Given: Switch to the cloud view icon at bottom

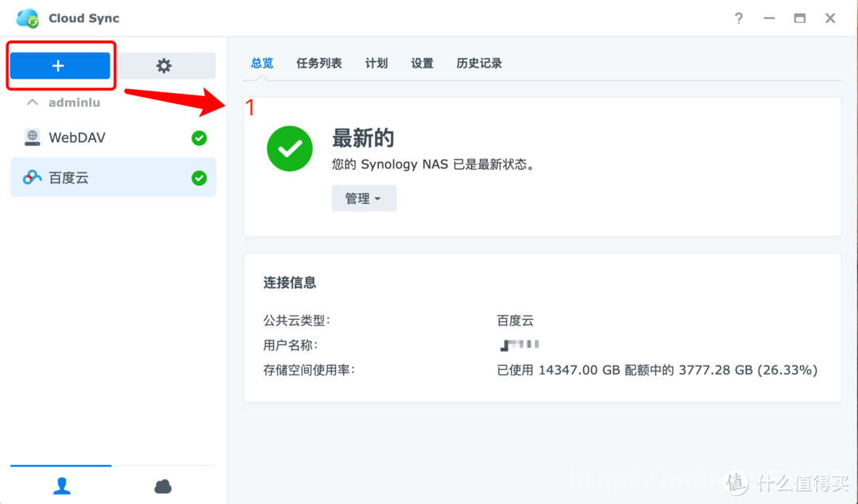Looking at the screenshot, I should tap(163, 486).
